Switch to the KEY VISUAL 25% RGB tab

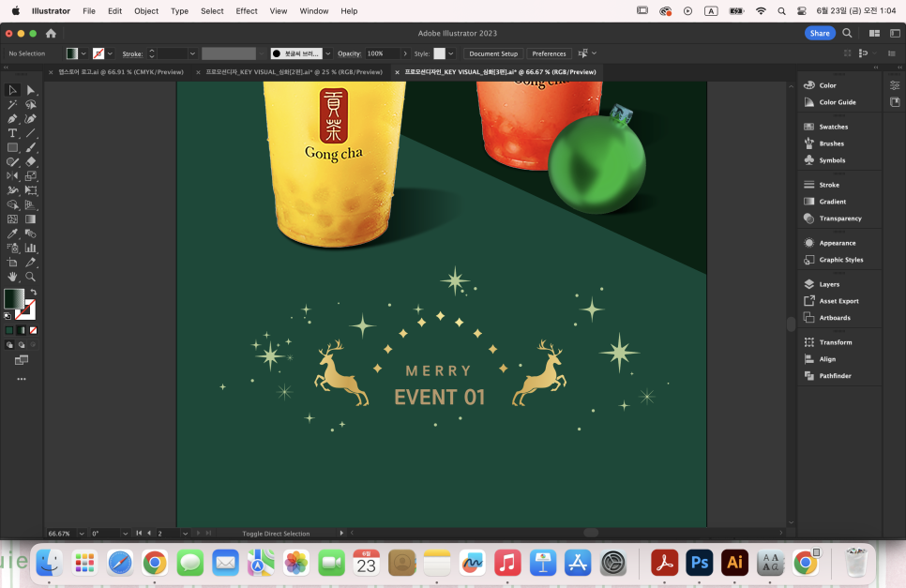point(294,72)
